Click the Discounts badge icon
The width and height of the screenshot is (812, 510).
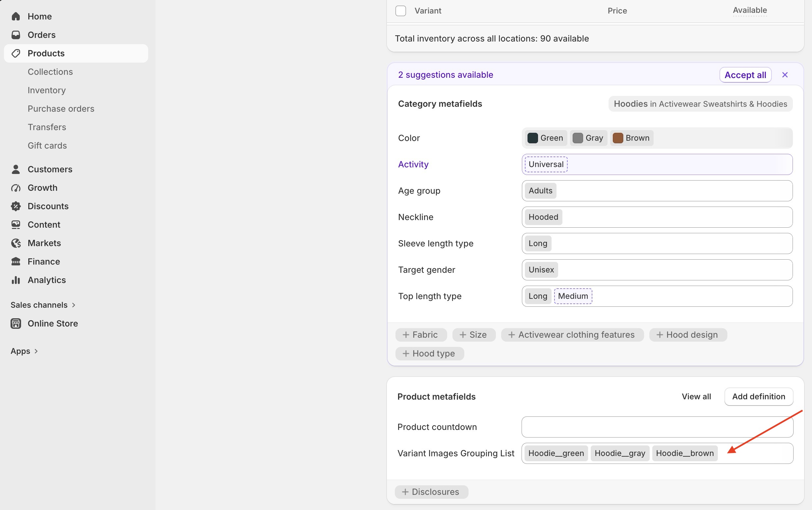tap(16, 206)
